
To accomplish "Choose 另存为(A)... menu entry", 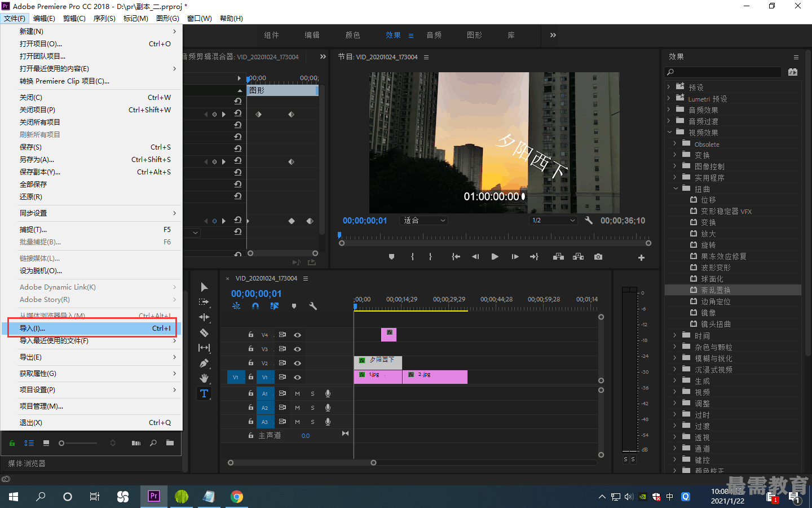I will (91, 160).
